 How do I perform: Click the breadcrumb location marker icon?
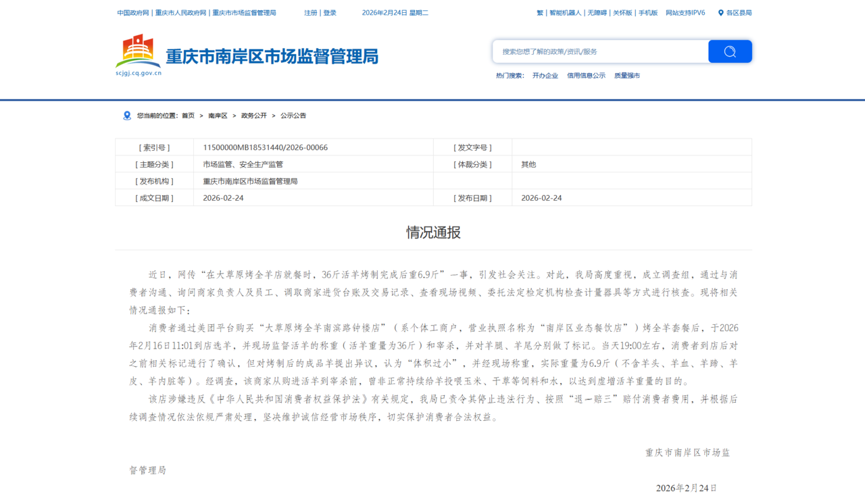click(127, 116)
